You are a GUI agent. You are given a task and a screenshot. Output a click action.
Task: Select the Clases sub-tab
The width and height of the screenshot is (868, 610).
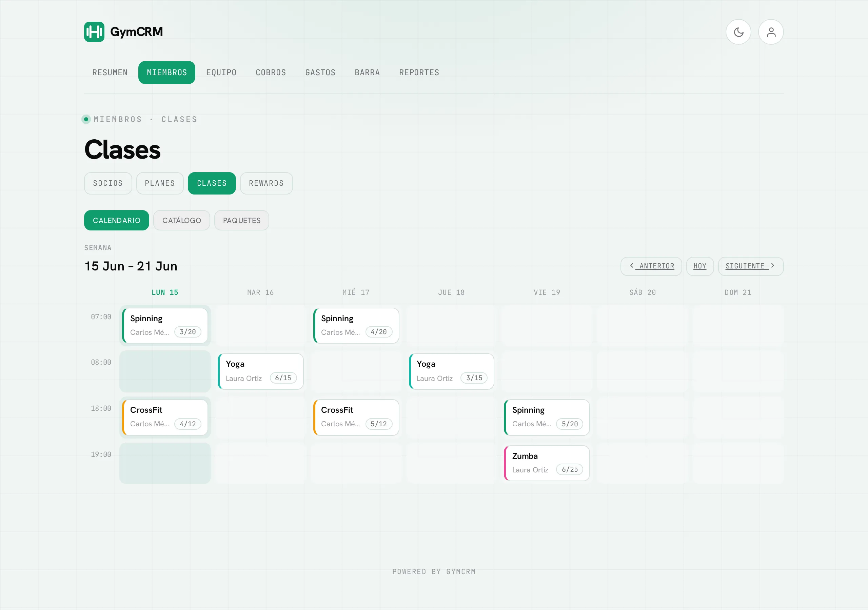pos(212,183)
